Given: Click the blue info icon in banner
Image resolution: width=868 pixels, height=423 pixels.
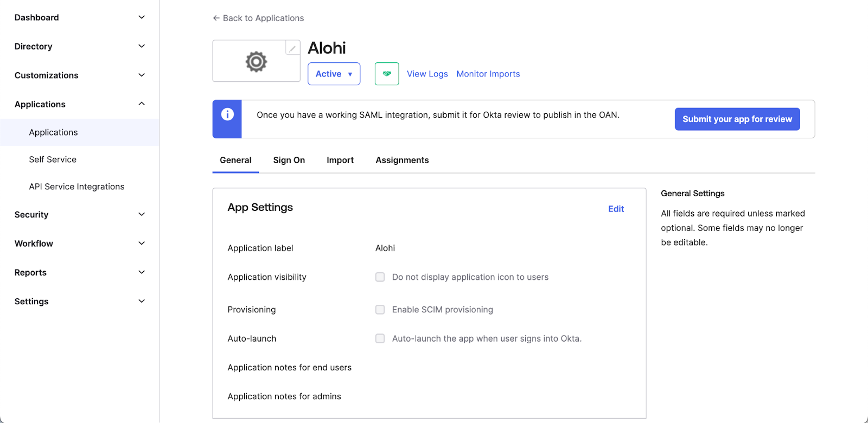Looking at the screenshot, I should coord(227,114).
